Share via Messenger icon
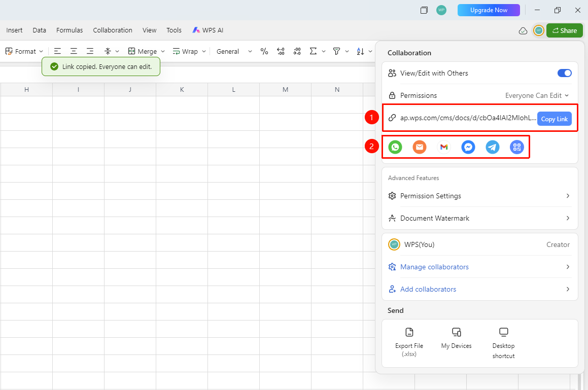 pyautogui.click(x=468, y=147)
